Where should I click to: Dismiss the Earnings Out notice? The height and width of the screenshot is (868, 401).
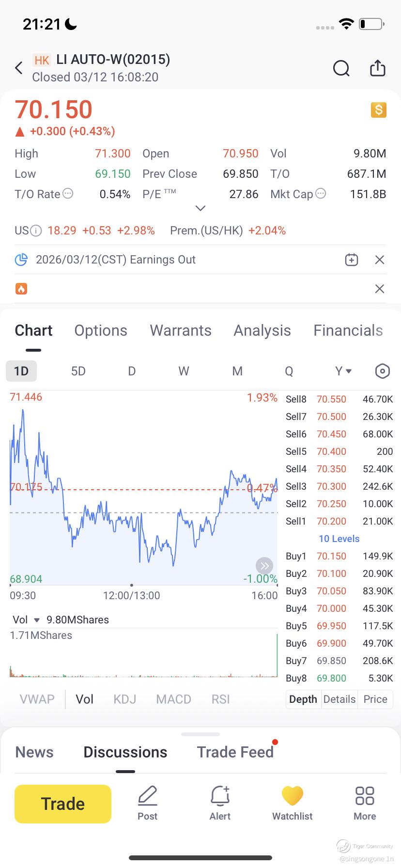380,260
